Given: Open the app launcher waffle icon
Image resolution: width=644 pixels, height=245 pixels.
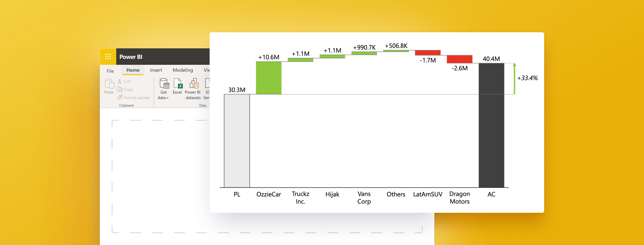Looking at the screenshot, I should coord(108,57).
